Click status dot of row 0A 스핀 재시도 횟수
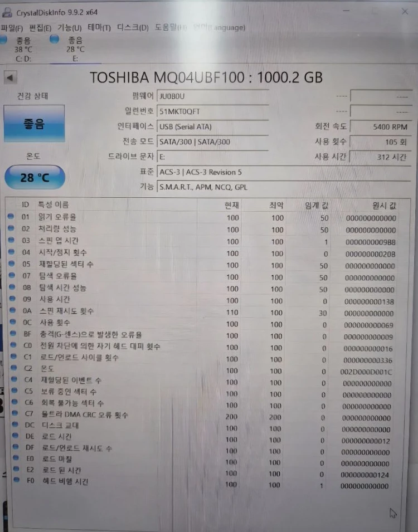Viewport: 418px width, 532px height. [x=13, y=310]
